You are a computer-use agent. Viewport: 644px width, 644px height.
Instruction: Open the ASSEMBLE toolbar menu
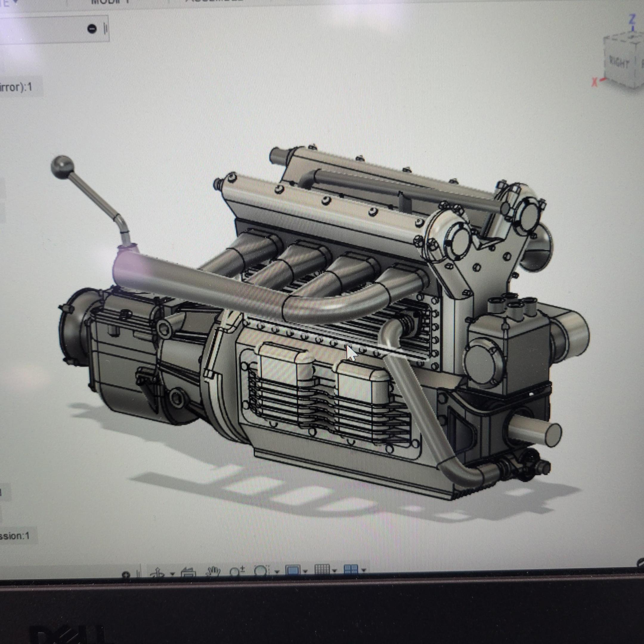click(213, 1)
